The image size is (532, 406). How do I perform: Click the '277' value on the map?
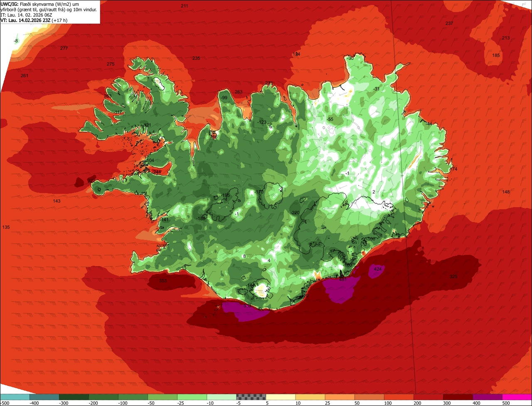coord(64,48)
